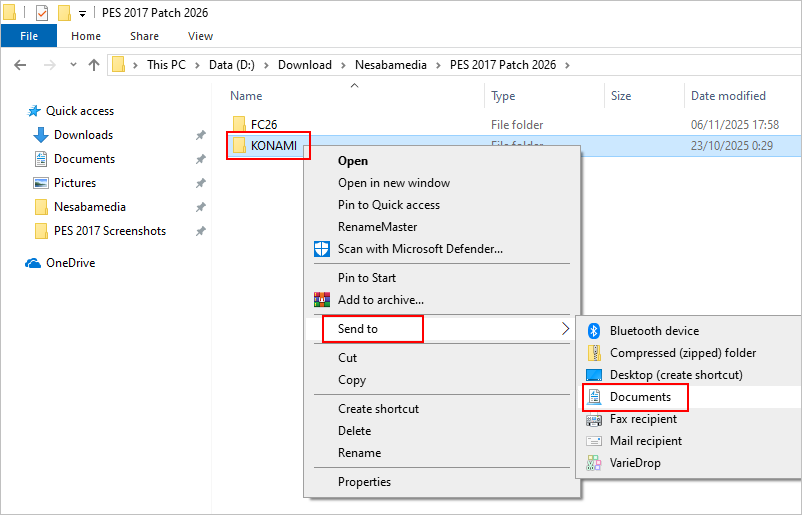Open the FC26 folder
The width and height of the screenshot is (802, 515).
(265, 125)
